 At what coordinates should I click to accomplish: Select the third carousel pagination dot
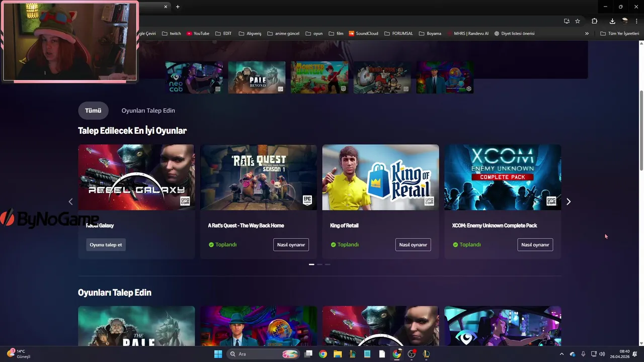pos(328,264)
